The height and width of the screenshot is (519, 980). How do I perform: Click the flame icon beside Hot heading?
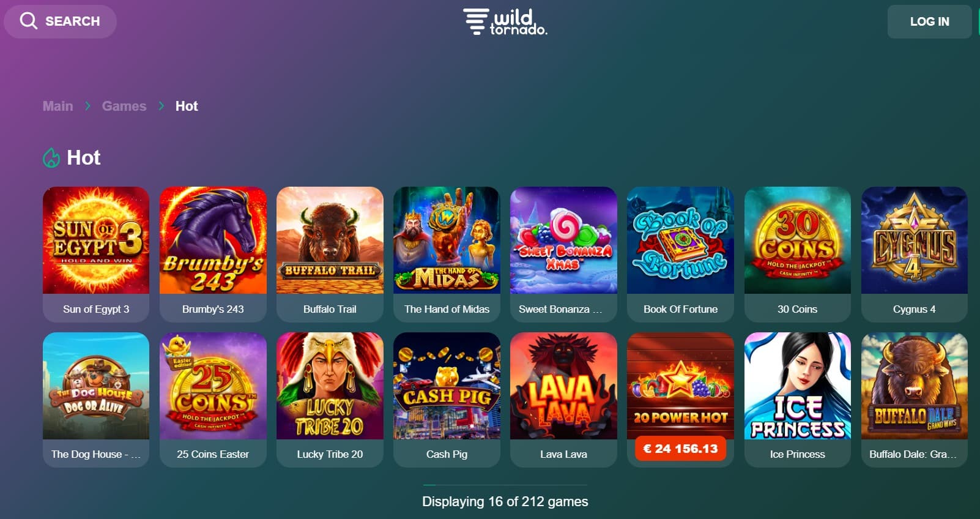click(x=51, y=158)
